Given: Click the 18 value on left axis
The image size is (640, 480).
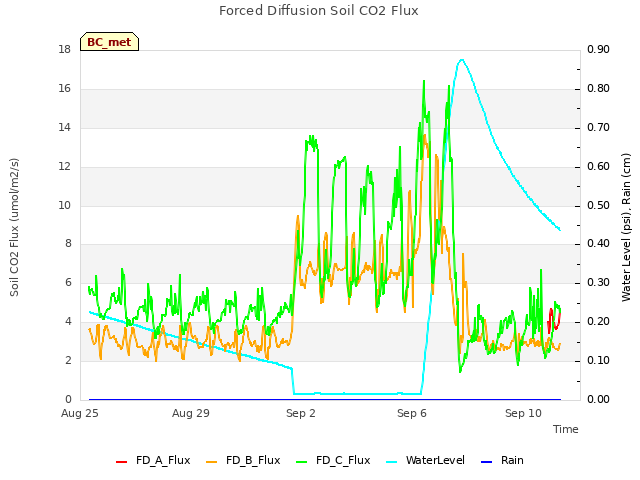Looking at the screenshot, I should click(65, 50).
